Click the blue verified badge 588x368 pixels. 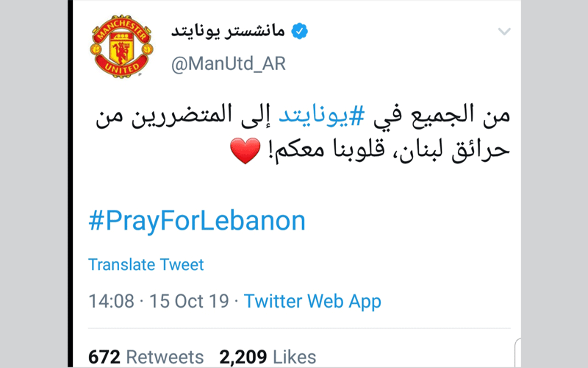pyautogui.click(x=299, y=32)
